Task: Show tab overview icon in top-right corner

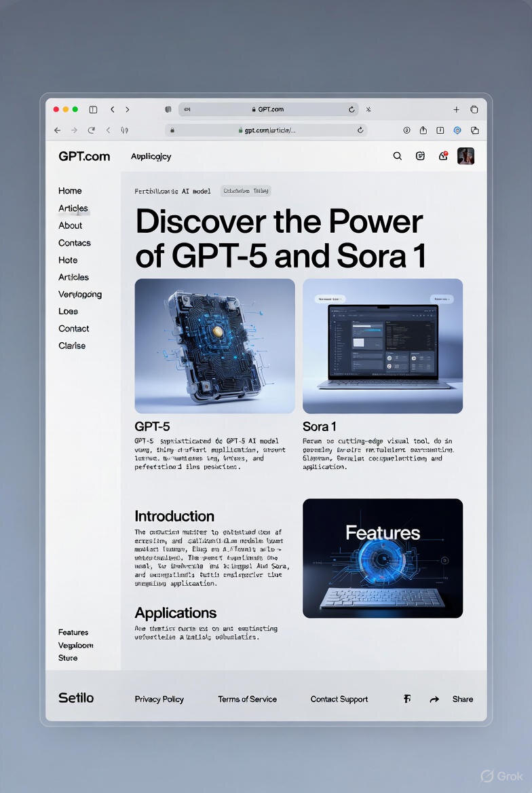Action: click(x=474, y=109)
